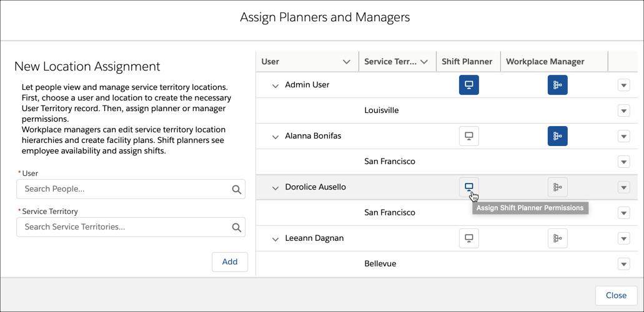Assign Workplace Manager permission to Leeann Dagnan
The height and width of the screenshot is (312, 644).
point(557,238)
